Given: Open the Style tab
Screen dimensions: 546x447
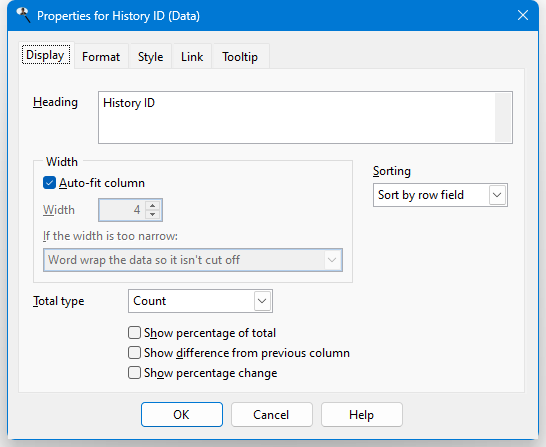Looking at the screenshot, I should point(150,56).
